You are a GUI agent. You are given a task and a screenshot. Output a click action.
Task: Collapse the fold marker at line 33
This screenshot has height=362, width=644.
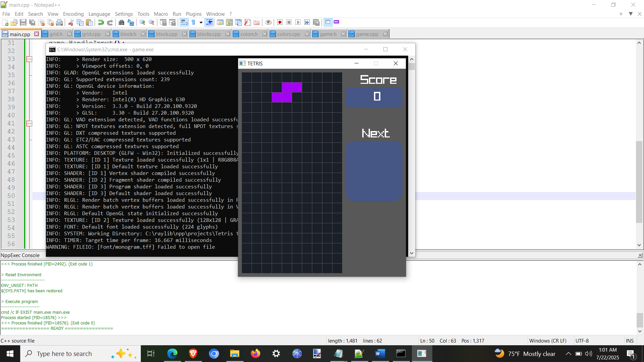(30, 59)
